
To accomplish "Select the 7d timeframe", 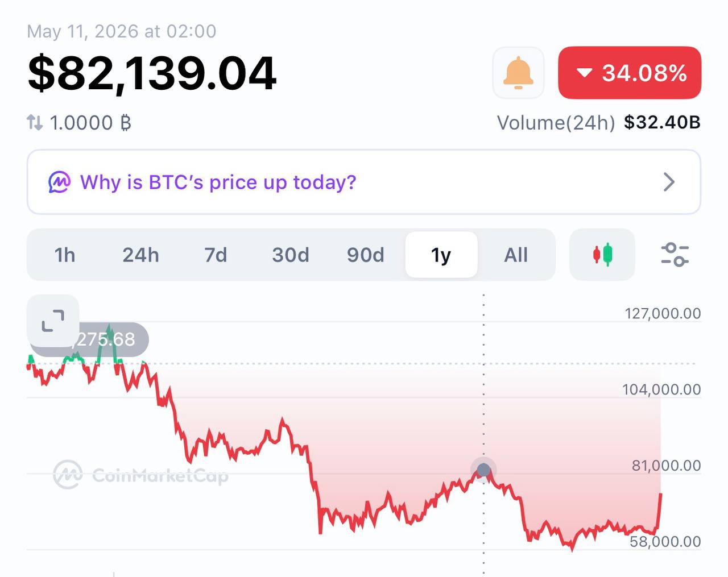I will pos(216,255).
